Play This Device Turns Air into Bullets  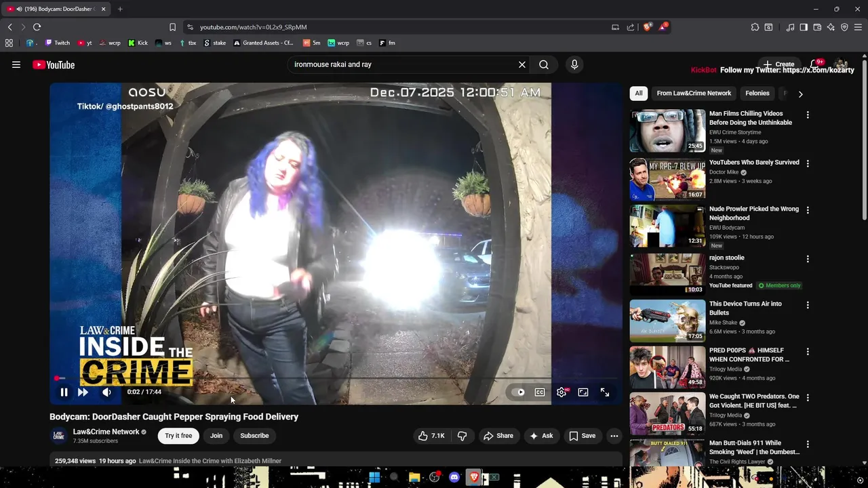pos(667,321)
